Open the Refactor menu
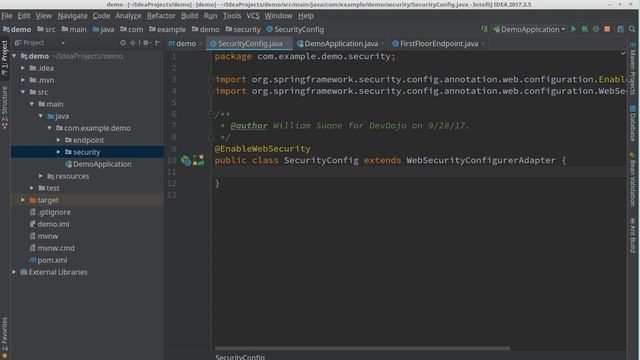The image size is (640, 360). point(161,16)
